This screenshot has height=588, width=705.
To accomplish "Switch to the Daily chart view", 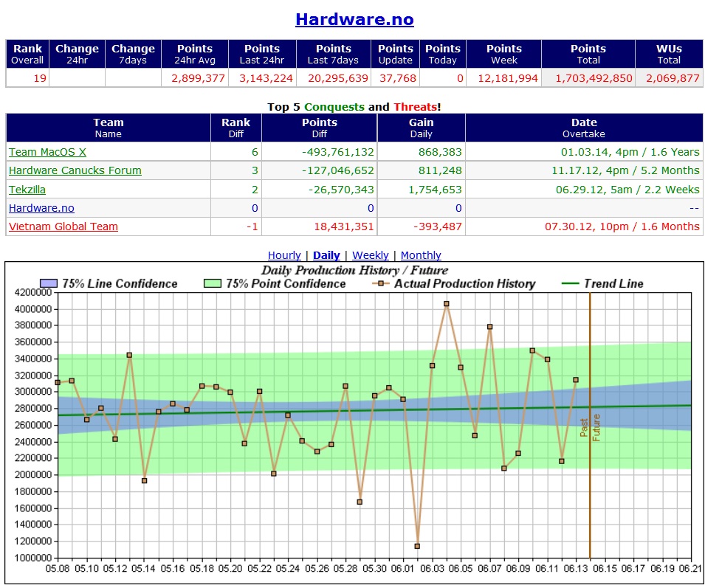I will [326, 255].
